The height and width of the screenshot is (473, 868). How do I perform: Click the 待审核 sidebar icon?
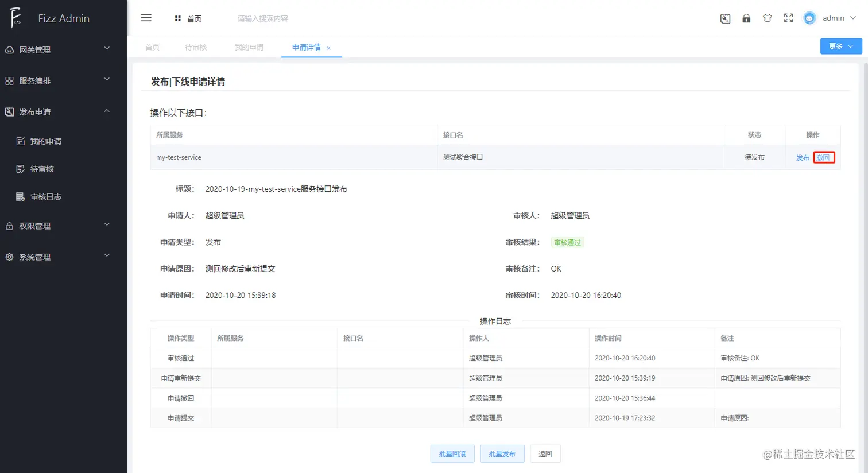pyautogui.click(x=21, y=169)
